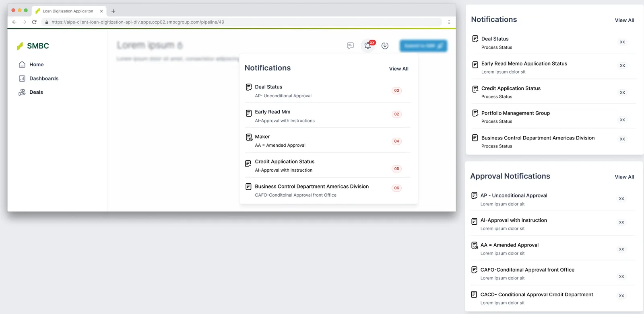Viewport: 644px width, 314px height.
Task: Close the Loan Digitization Application tab
Action: click(101, 11)
